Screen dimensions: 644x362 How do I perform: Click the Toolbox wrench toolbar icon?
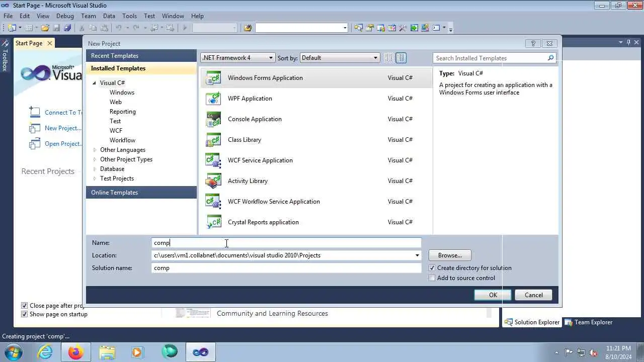tap(403, 28)
